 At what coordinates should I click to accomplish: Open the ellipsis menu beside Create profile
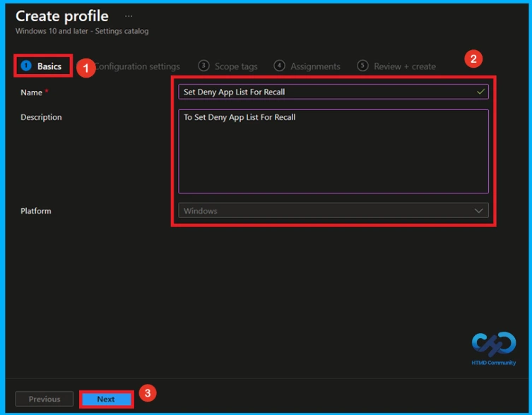click(x=129, y=16)
